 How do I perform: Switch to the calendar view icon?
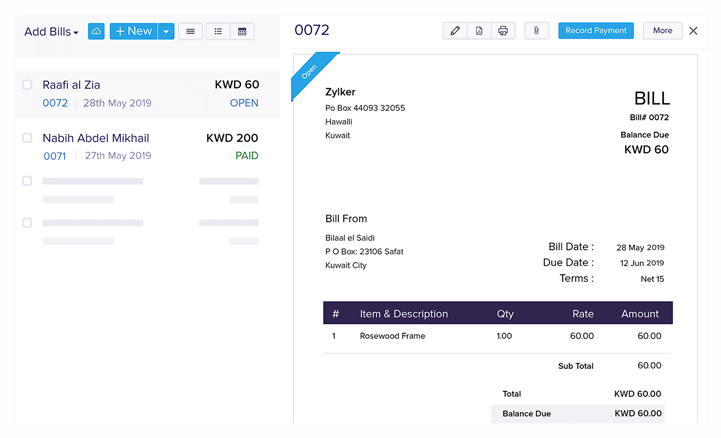(242, 31)
